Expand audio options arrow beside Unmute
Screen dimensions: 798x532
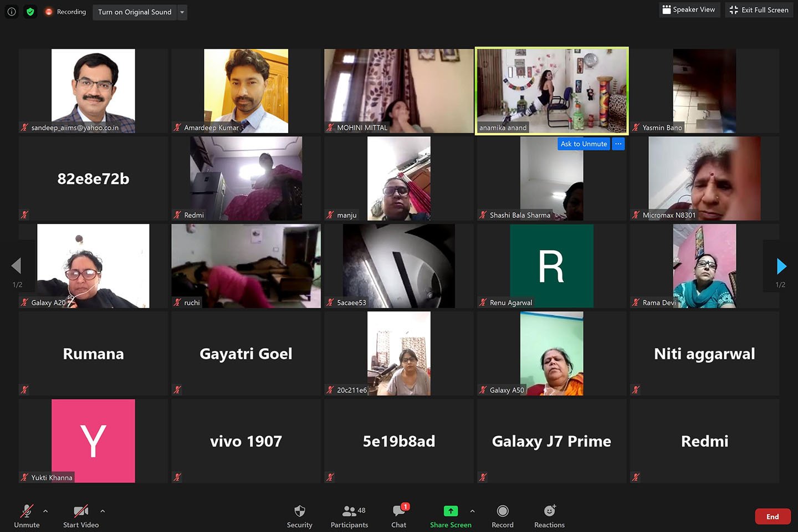click(45, 511)
